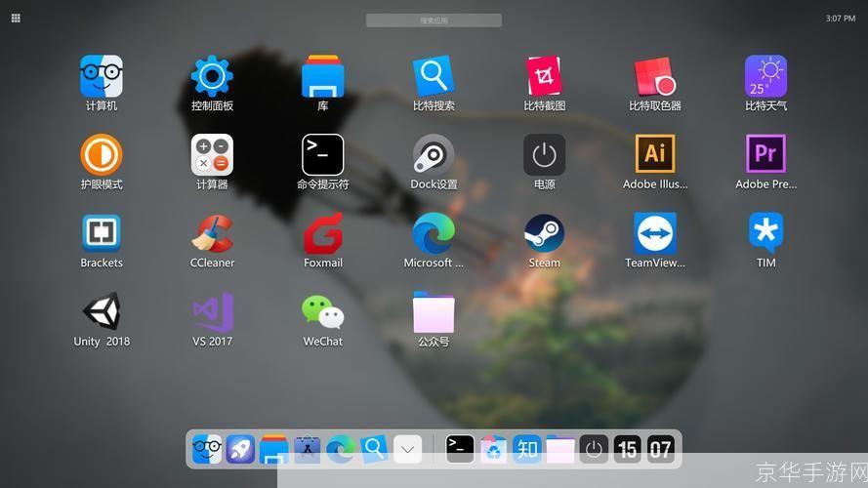The image size is (868, 488).
Task: Open Foxmail
Action: tap(323, 233)
